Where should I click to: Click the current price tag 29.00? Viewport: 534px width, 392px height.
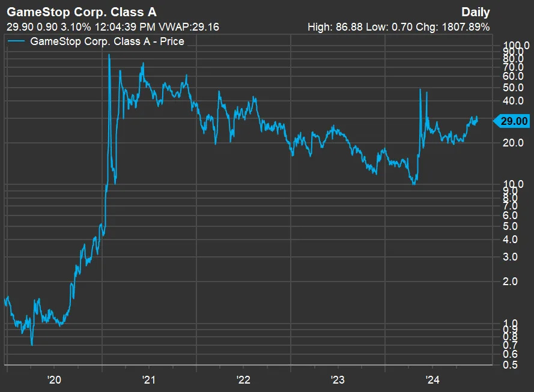[512, 121]
